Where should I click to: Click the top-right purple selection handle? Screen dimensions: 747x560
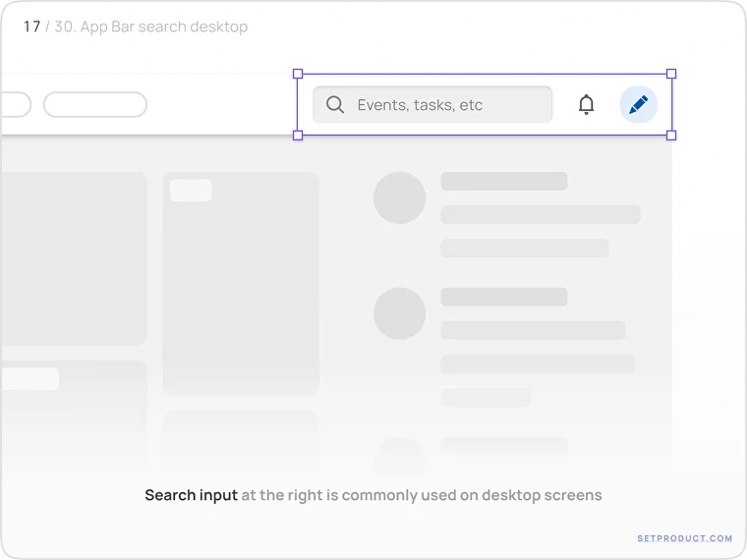[x=671, y=74]
